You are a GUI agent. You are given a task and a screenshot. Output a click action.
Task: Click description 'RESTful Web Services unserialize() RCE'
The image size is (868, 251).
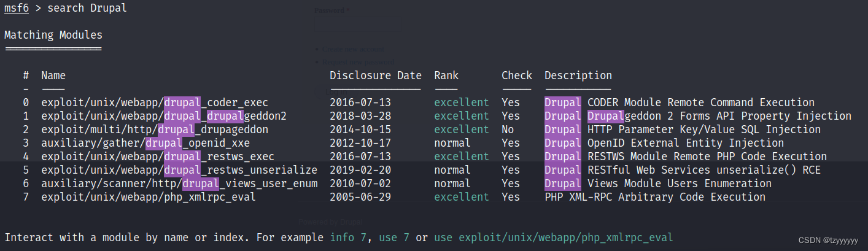coord(704,170)
